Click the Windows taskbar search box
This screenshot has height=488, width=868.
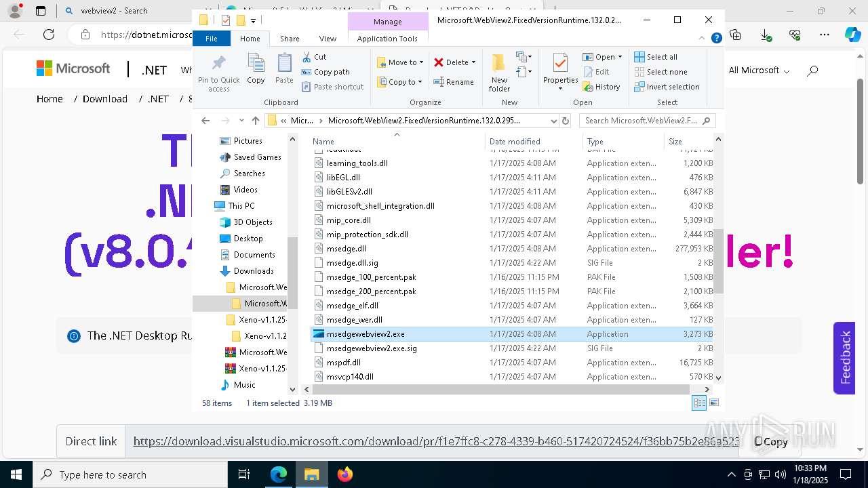coord(130,474)
